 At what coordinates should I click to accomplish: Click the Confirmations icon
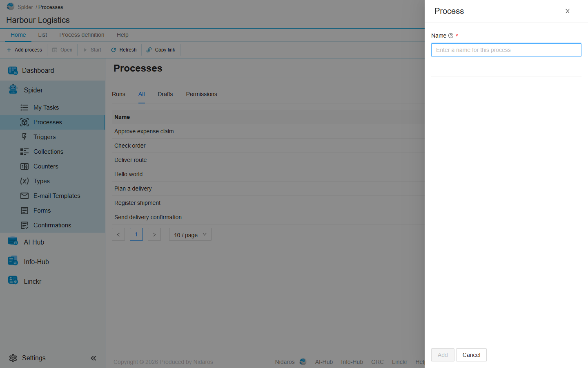[x=24, y=225]
